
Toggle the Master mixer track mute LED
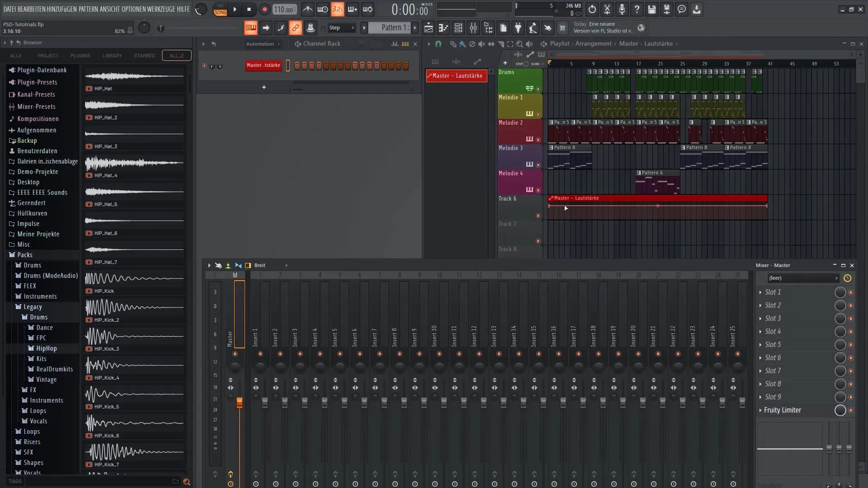click(235, 354)
